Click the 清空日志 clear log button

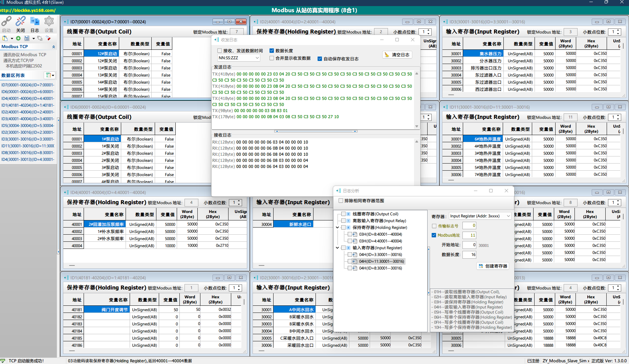click(397, 55)
